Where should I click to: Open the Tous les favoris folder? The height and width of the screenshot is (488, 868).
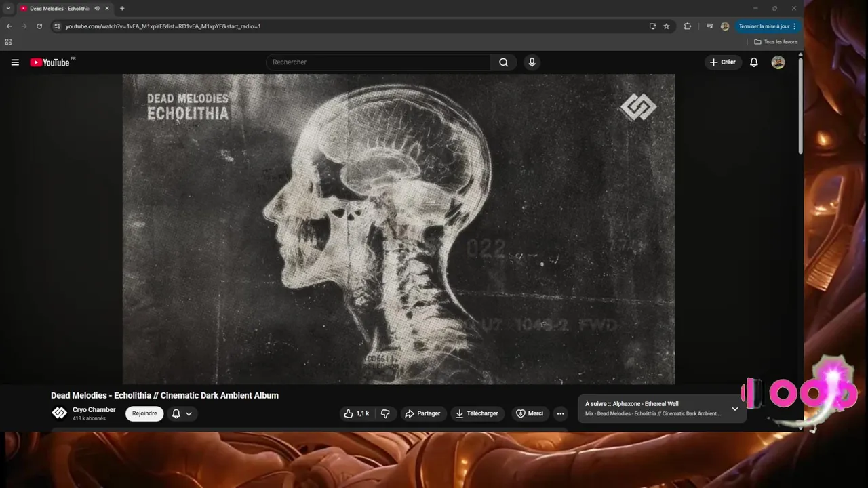pos(776,42)
